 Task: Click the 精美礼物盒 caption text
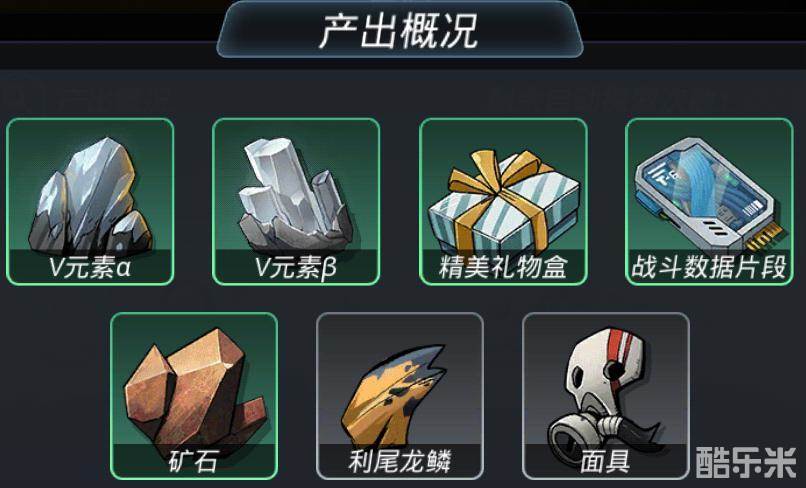click(x=503, y=268)
